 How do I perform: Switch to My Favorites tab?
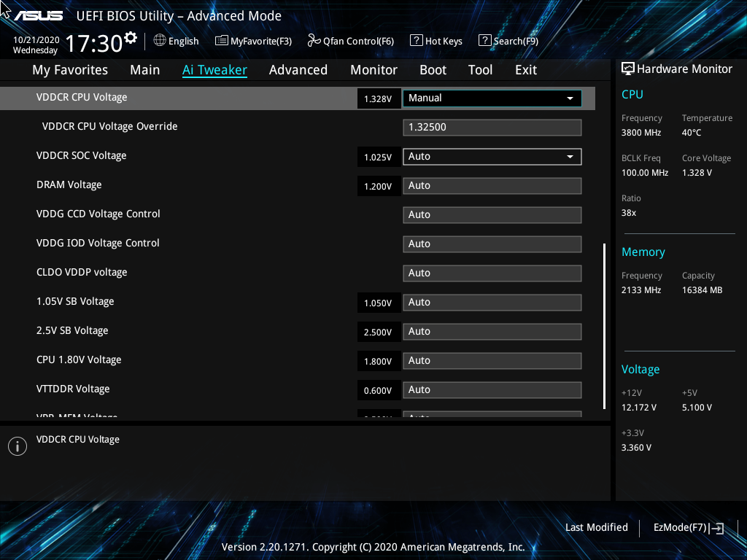point(70,70)
